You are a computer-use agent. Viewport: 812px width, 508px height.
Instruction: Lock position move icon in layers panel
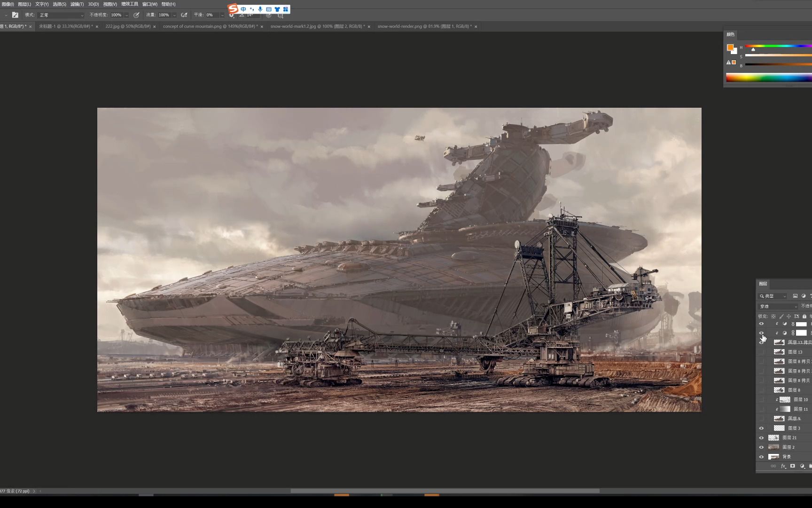[x=789, y=316]
